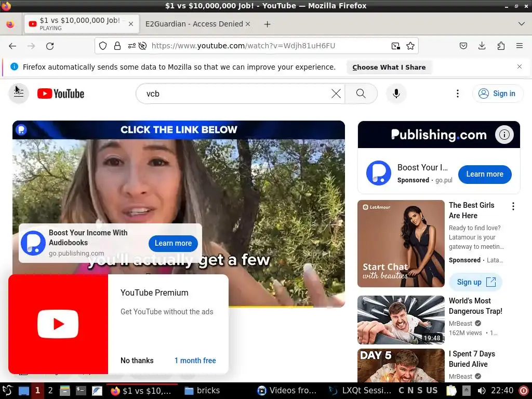The image size is (532, 399).
Task: Launch the file manager from the taskbar
Action: (65, 391)
